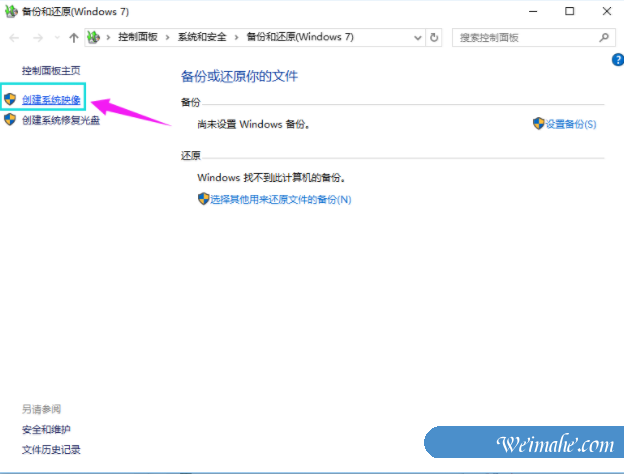Click the text Windows 找不到此计算机的备份。
Screen dimensions: 624x474
point(271,178)
